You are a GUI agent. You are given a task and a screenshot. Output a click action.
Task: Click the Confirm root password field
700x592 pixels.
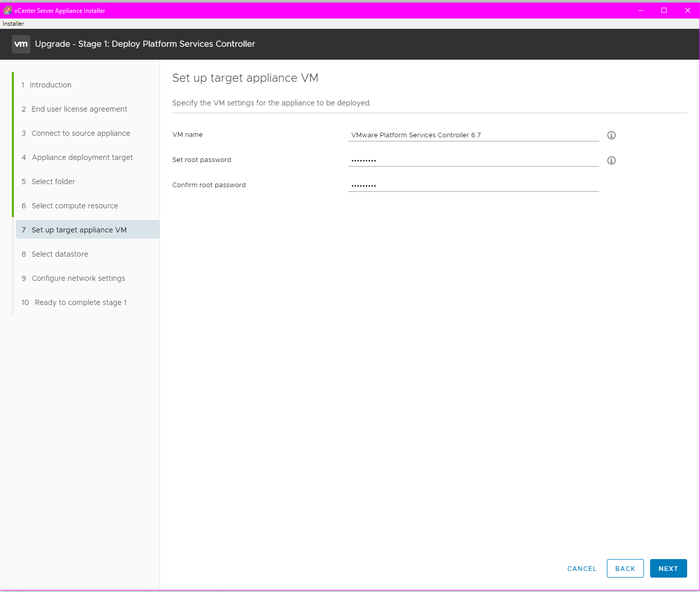(x=473, y=185)
